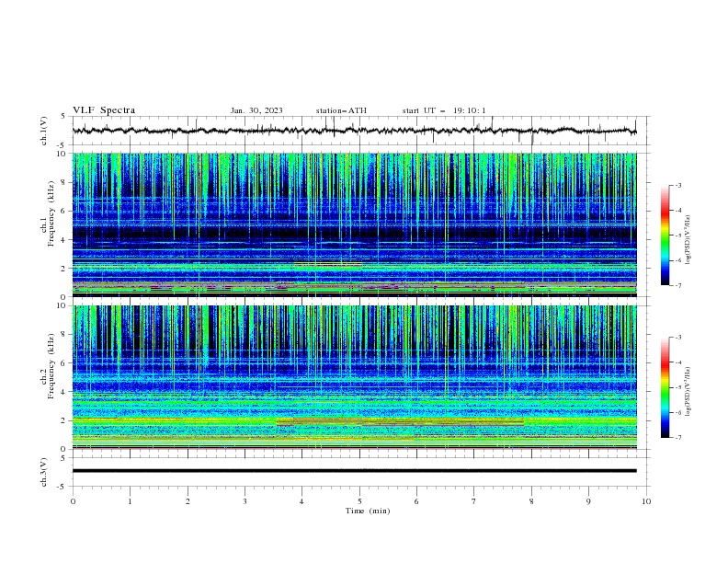Click the "ch.1 Frequency (kHz)" axis label
This screenshot has width=728, height=563.
48,213
